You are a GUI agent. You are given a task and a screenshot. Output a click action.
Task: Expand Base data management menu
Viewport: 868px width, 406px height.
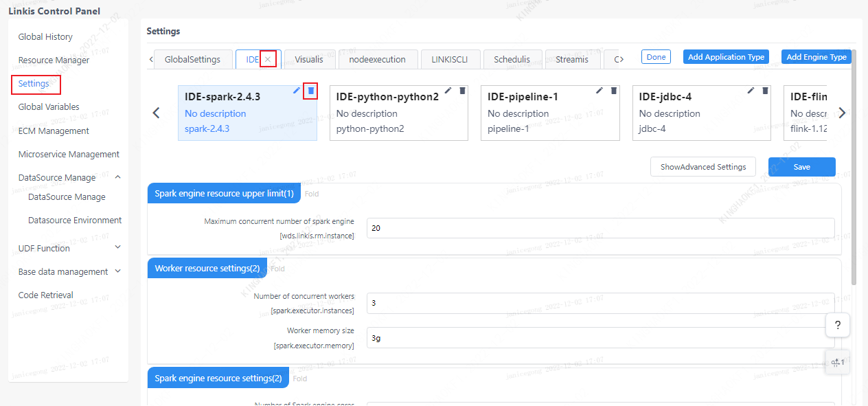[117, 271]
